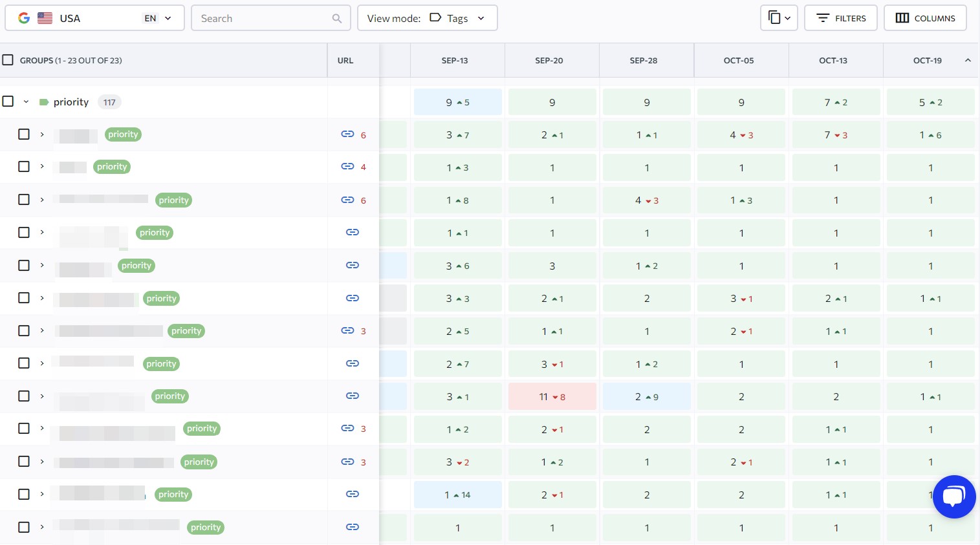
Task: Collapse the priority group chevron
Action: click(x=27, y=102)
